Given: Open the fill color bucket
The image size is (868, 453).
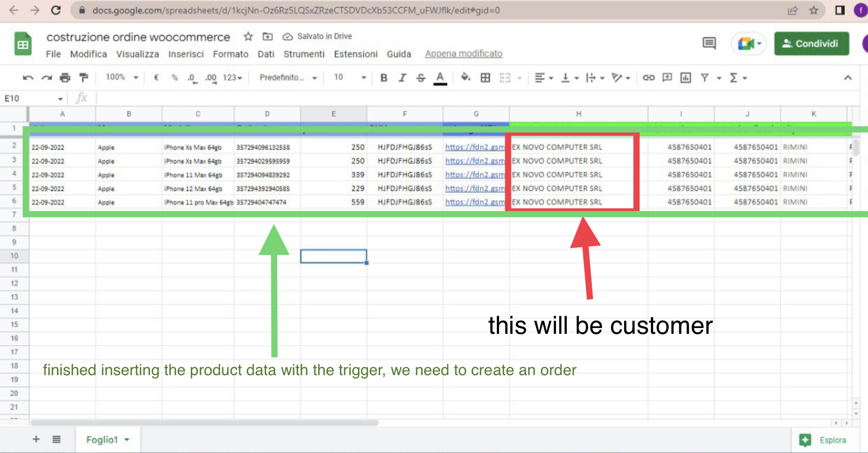Looking at the screenshot, I should point(466,78).
